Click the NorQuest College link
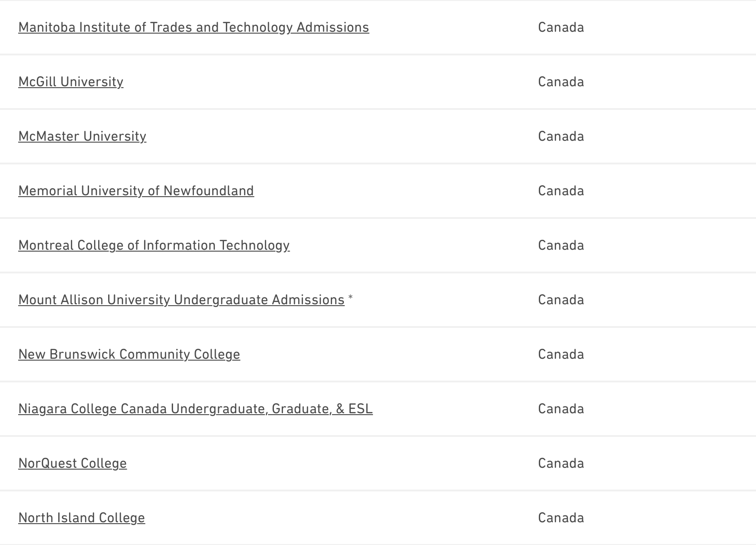Screen dimensions: 756x545 73,463
